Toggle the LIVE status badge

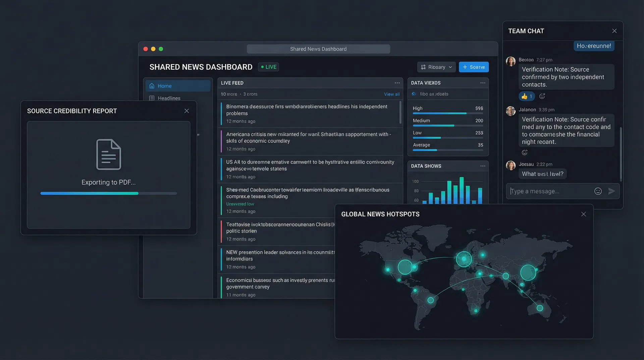click(268, 67)
